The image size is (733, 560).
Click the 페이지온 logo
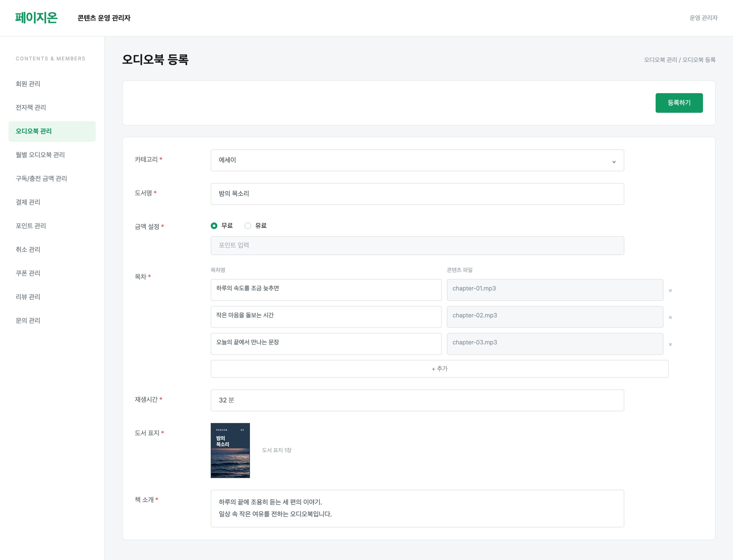[x=36, y=18]
